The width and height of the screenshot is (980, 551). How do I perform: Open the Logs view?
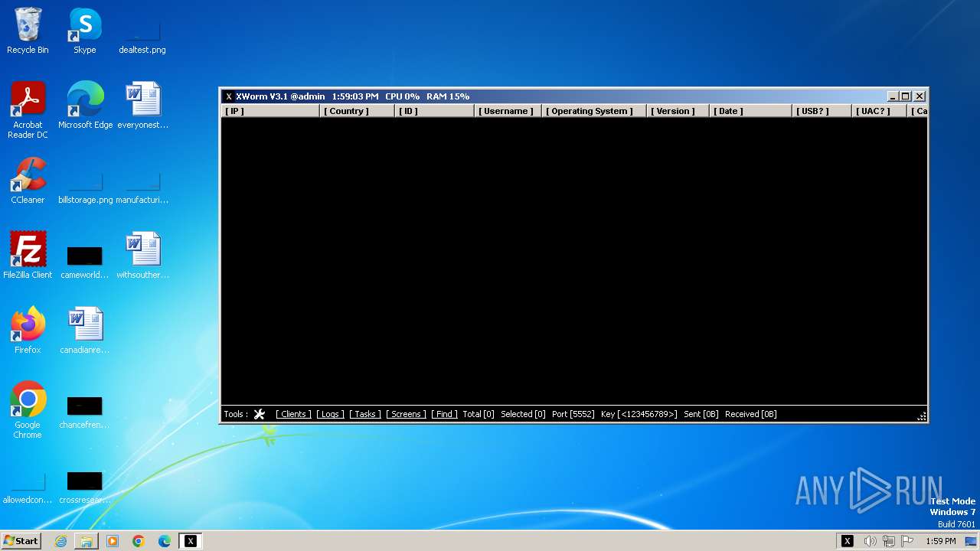(x=330, y=414)
